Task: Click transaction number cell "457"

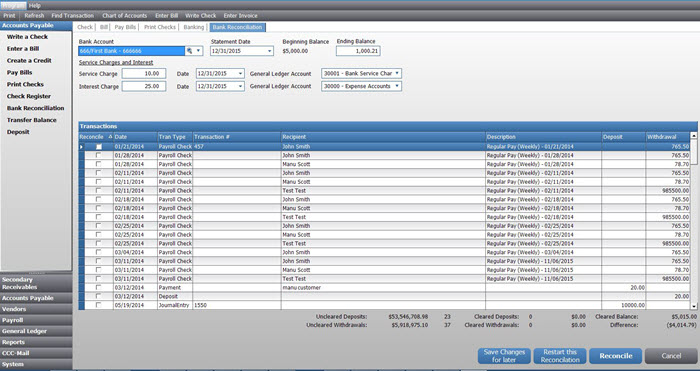Action: 237,146
